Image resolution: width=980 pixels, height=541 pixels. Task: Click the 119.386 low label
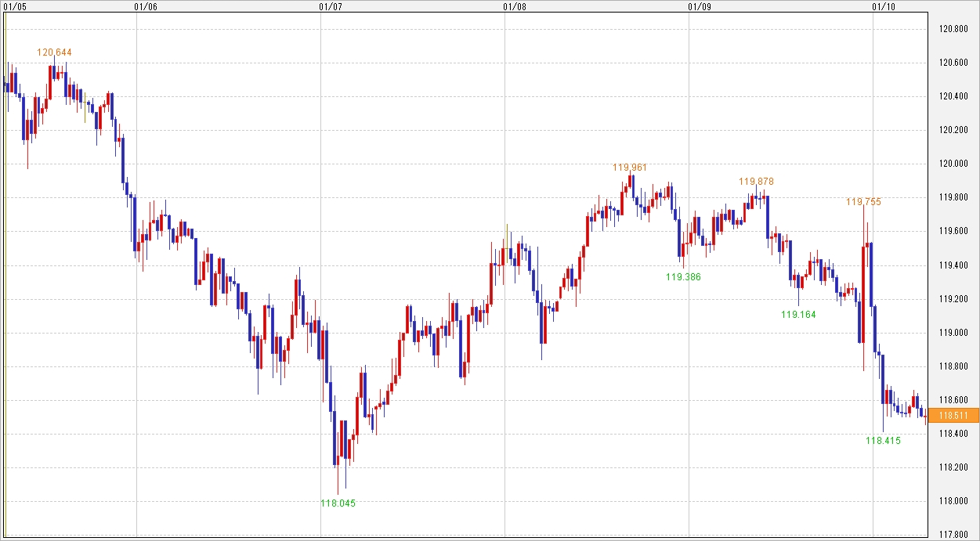coord(683,277)
